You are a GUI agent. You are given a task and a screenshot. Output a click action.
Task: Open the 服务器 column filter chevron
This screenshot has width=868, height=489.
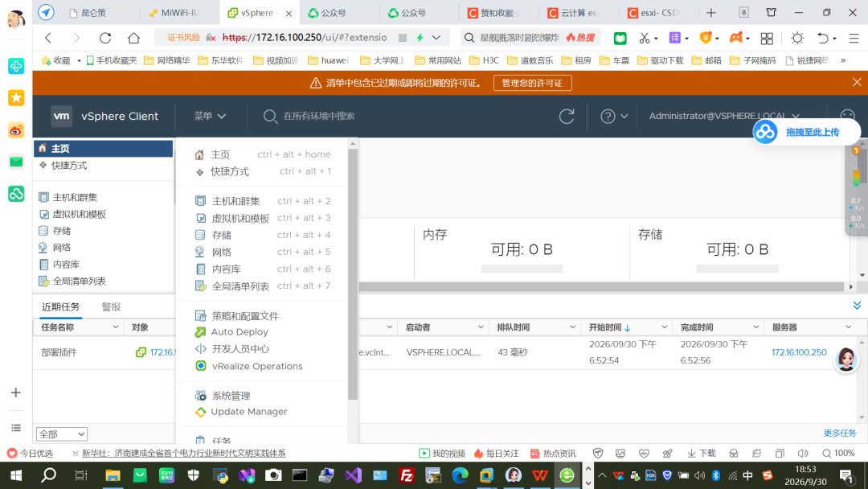[848, 327]
